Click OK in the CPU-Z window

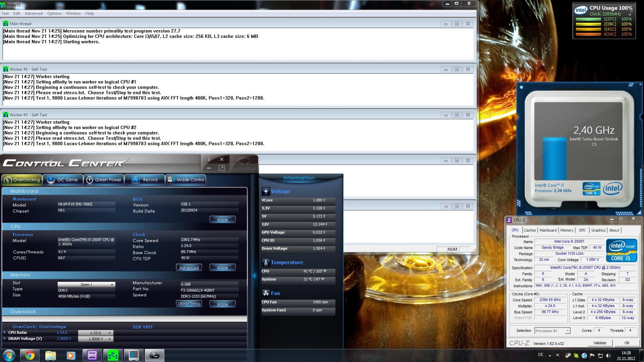point(627,343)
